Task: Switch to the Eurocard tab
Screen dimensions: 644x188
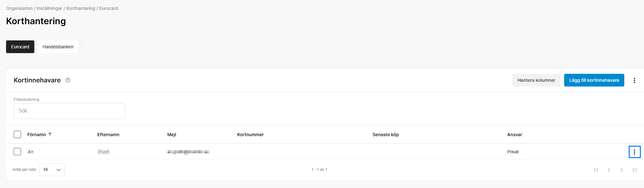Action: tap(20, 47)
